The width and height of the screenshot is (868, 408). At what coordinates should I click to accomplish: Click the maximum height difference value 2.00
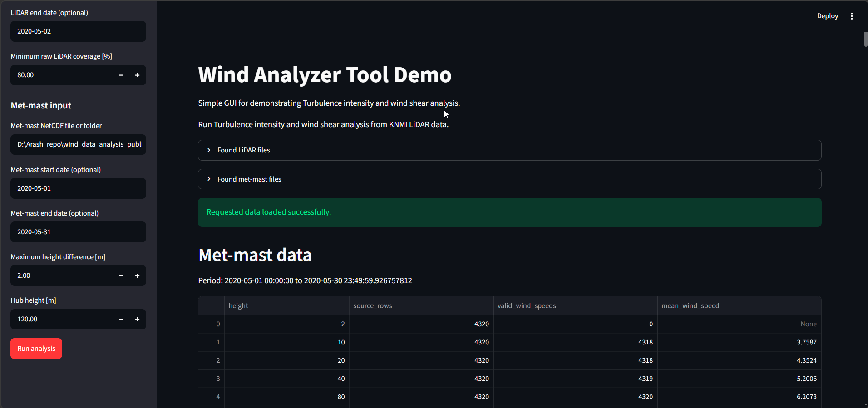[x=62, y=276]
